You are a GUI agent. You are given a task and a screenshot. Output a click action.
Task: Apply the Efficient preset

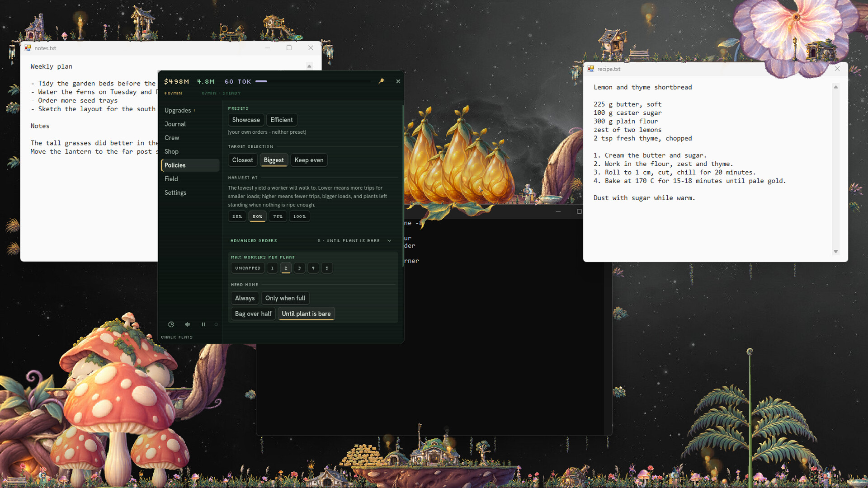(x=282, y=120)
